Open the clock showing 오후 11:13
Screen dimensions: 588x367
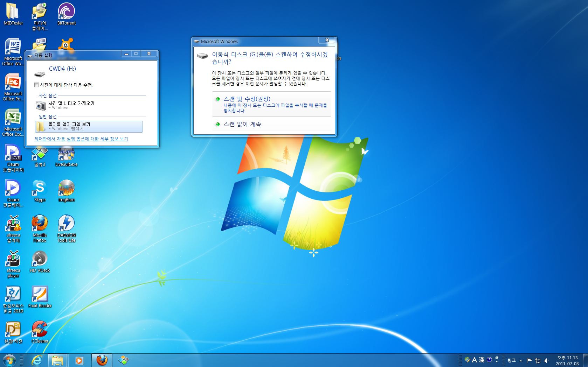[x=567, y=360]
